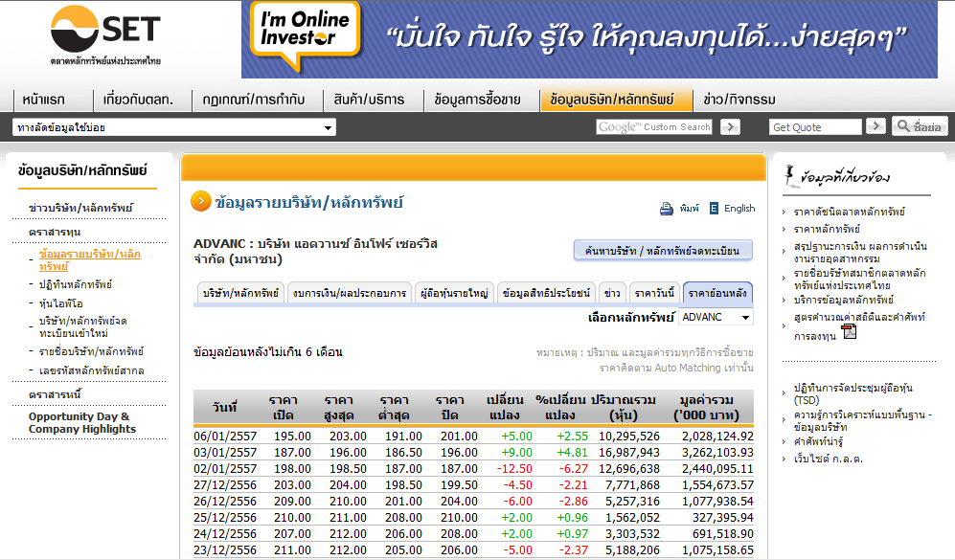Viewport: 955px width, 560px height.
Task: Open ปฏิทินหลักทรัพย์ sidebar link
Action: click(76, 284)
